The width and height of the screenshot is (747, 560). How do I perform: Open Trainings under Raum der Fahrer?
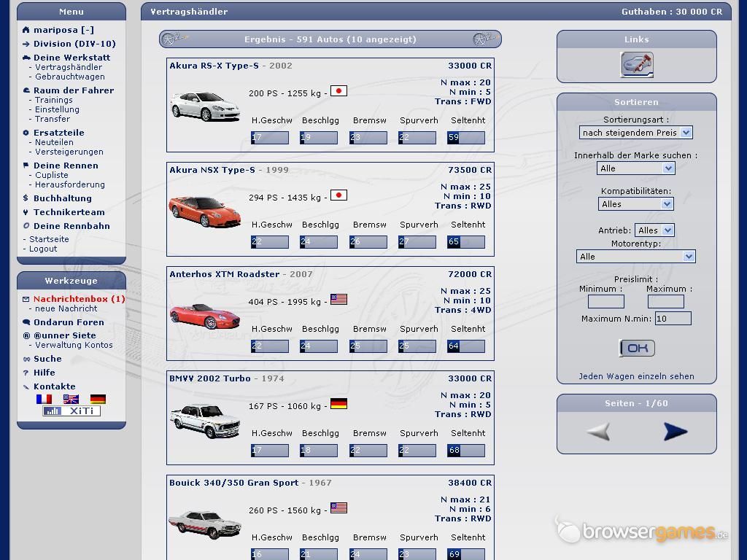(54, 100)
